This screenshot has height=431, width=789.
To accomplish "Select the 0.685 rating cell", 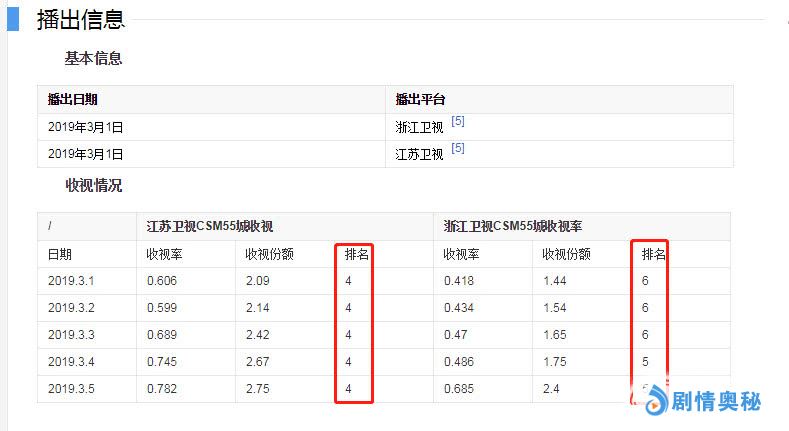I will 460,389.
